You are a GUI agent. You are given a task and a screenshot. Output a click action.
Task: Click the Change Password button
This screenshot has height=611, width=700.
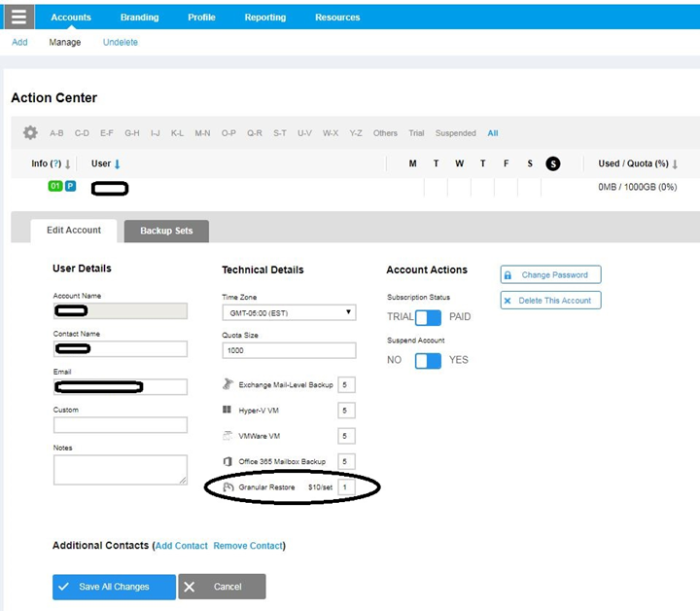click(550, 275)
